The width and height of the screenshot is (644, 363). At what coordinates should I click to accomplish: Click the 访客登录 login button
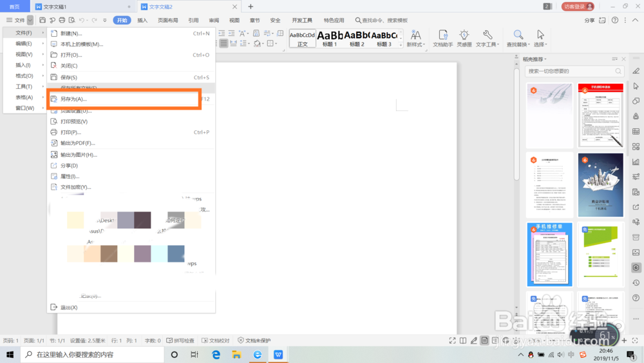pos(578,6)
